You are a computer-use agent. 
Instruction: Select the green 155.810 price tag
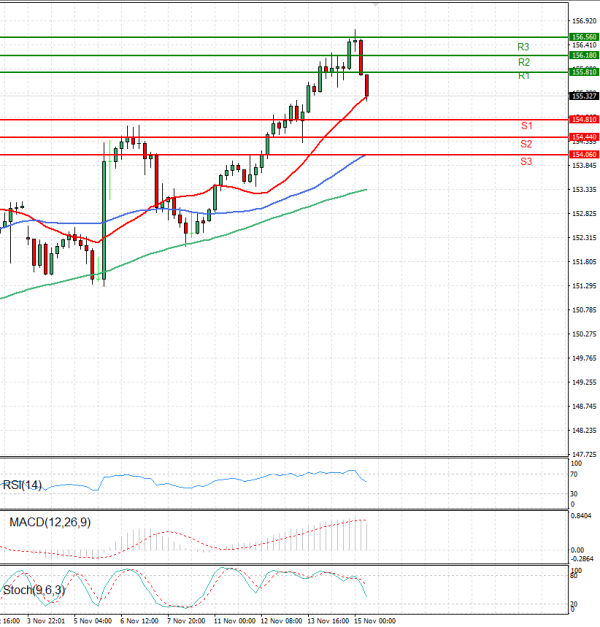point(583,72)
